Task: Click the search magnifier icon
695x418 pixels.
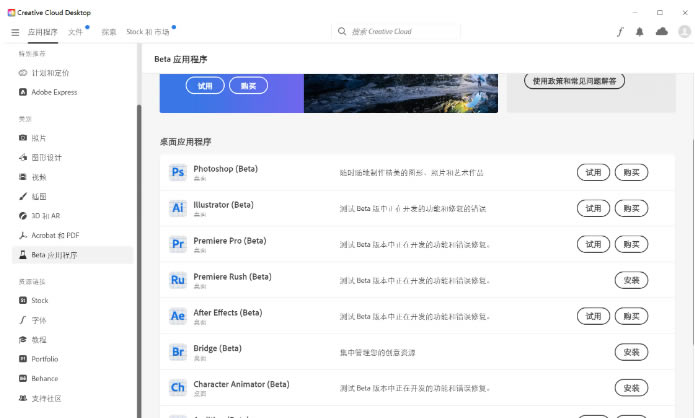Action: pos(342,31)
